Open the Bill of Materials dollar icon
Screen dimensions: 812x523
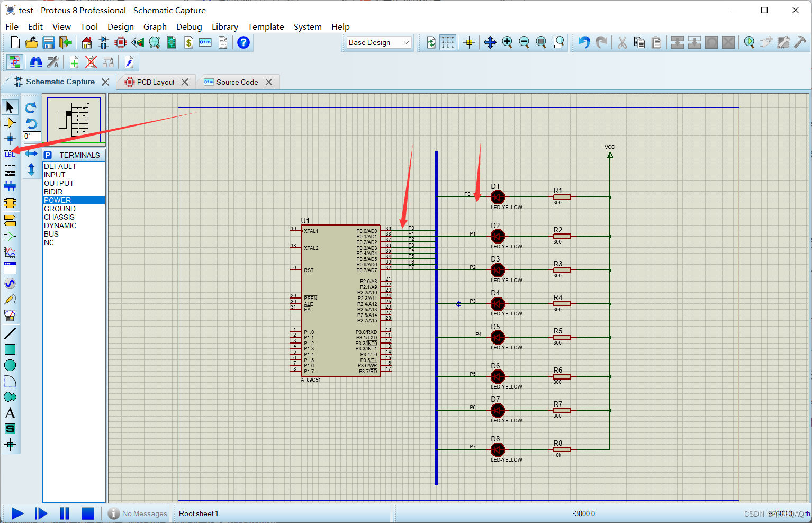[188, 42]
